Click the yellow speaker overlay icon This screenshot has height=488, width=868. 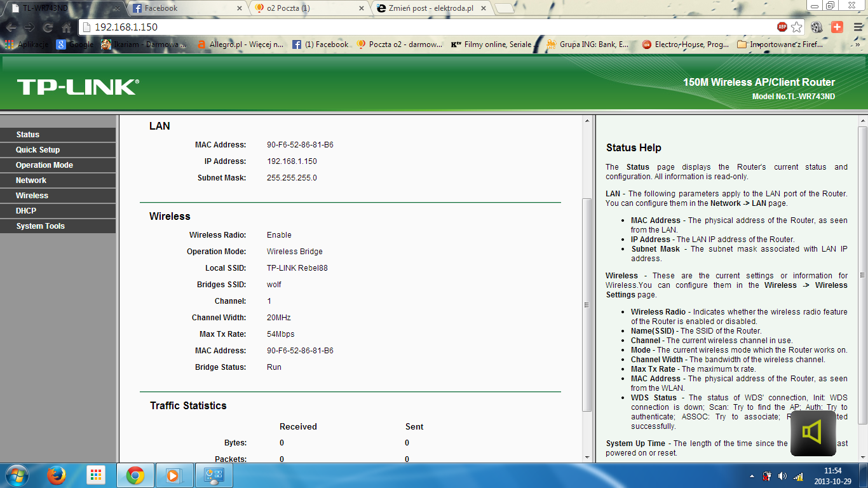(x=813, y=433)
